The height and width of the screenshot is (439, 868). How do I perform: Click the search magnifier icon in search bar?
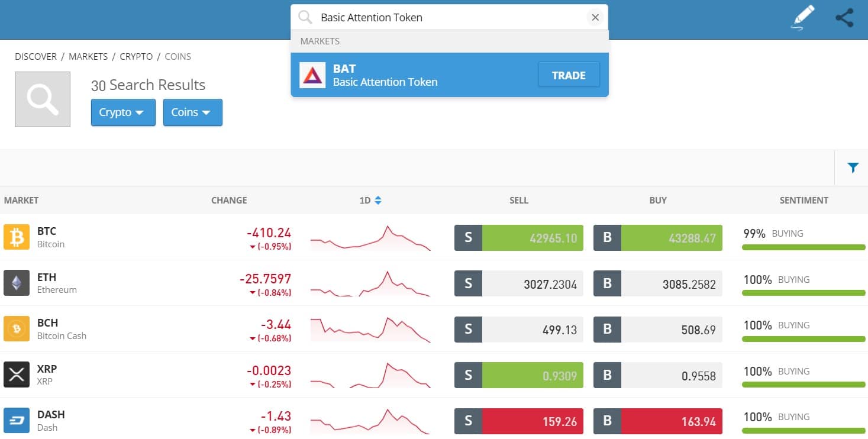pos(305,17)
